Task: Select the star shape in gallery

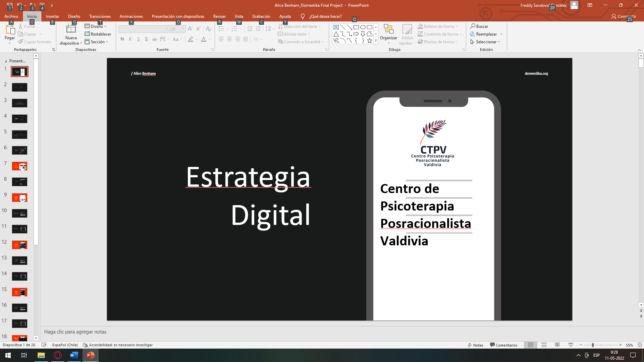Action: pyautogui.click(x=369, y=41)
